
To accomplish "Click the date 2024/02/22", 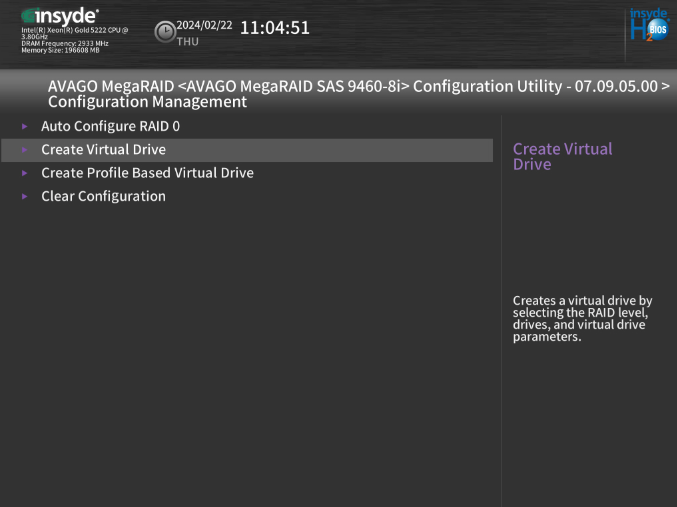I will (205, 25).
